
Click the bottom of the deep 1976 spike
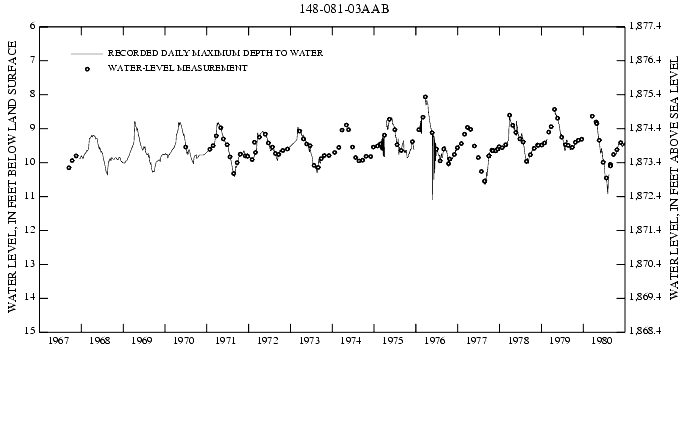click(432, 199)
